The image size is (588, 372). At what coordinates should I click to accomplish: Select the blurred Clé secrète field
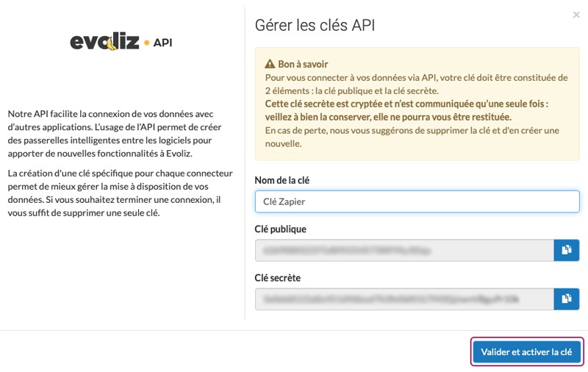click(x=404, y=299)
